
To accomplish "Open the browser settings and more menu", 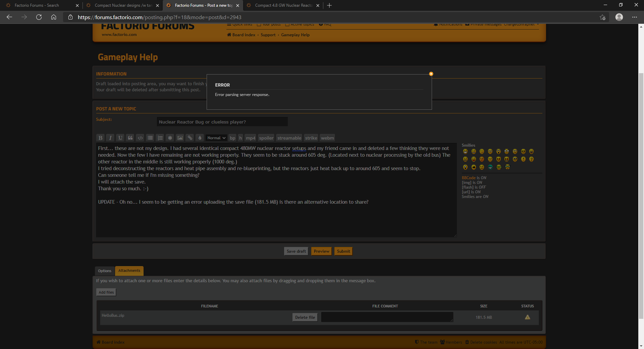I will pos(635,17).
